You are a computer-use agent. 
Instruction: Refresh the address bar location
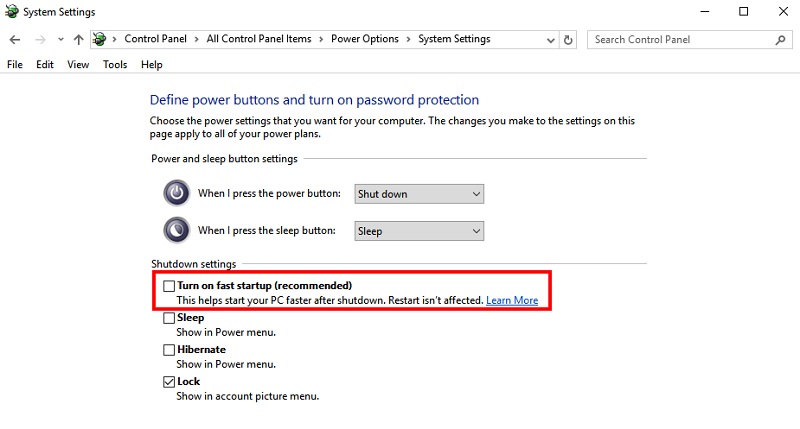coord(568,39)
